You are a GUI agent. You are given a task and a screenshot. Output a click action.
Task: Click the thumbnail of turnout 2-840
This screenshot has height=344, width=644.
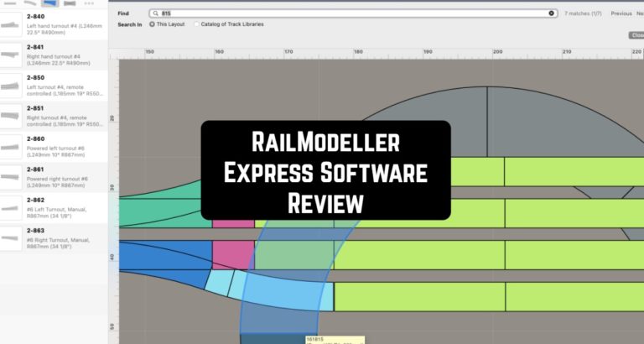(x=11, y=24)
